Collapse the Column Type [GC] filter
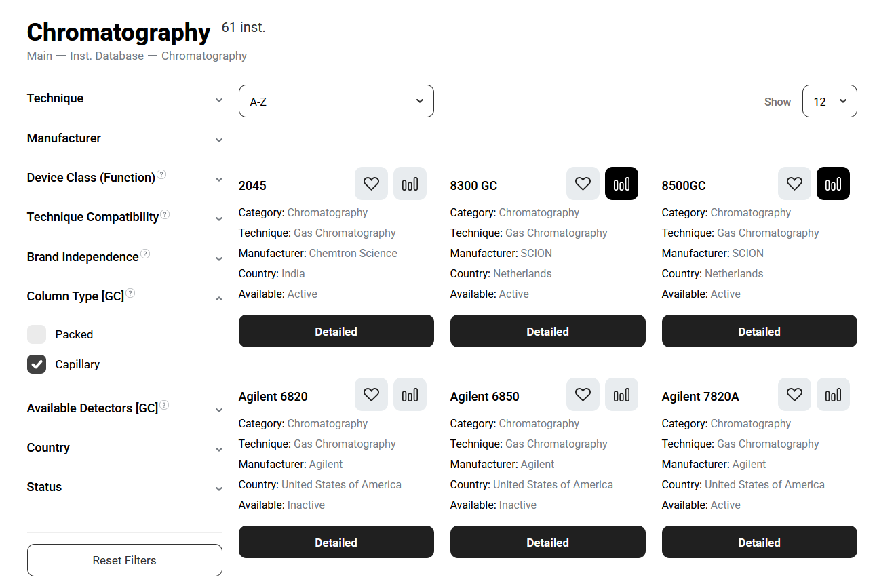 click(218, 298)
